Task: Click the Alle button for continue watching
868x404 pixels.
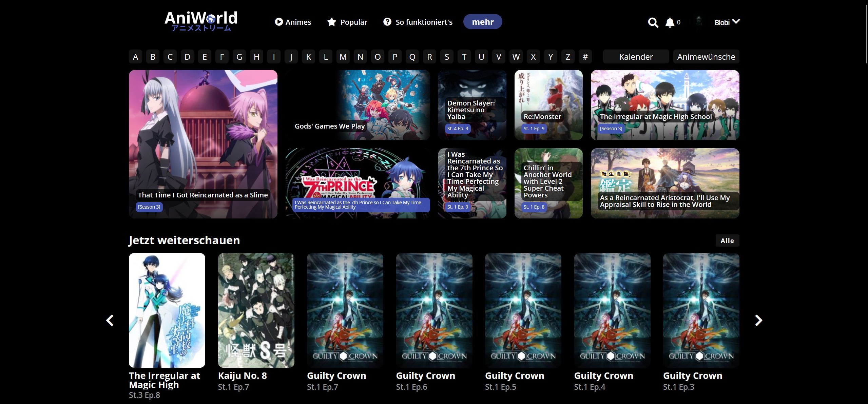Action: [x=727, y=241]
